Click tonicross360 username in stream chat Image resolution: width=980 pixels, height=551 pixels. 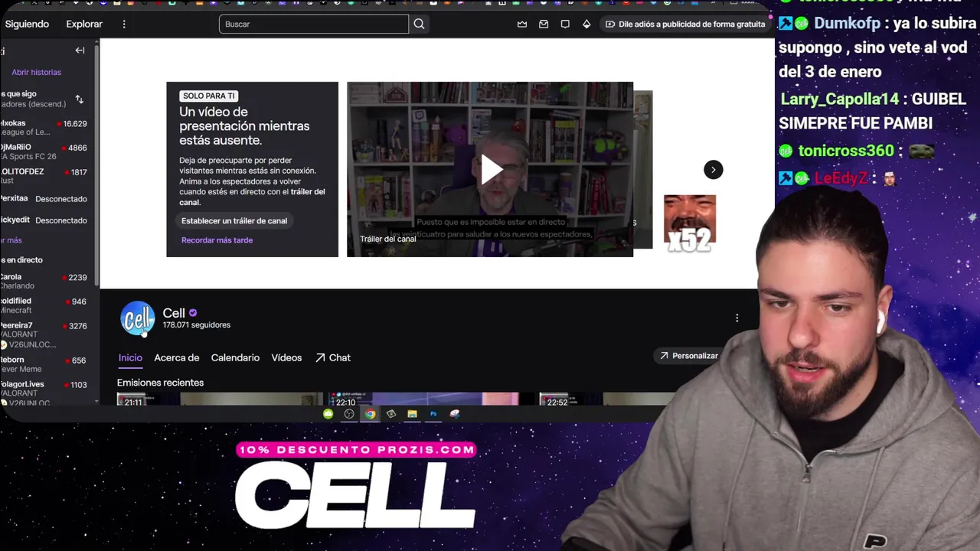pos(845,151)
